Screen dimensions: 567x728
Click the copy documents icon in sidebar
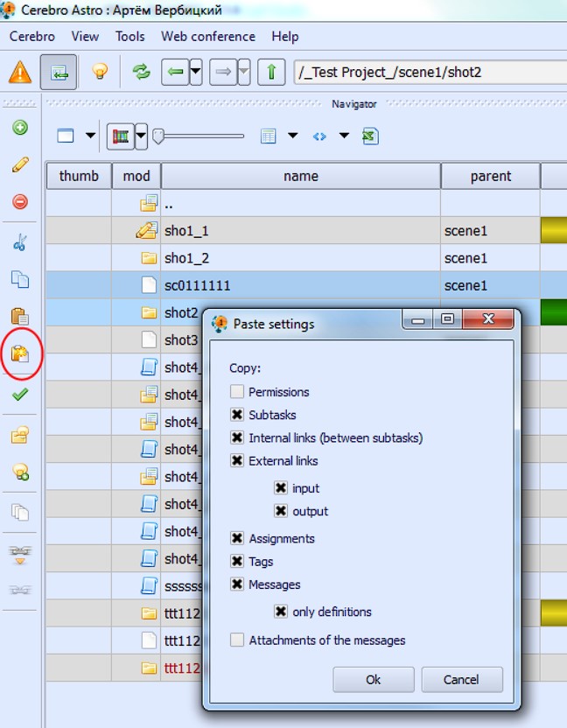tap(20, 279)
